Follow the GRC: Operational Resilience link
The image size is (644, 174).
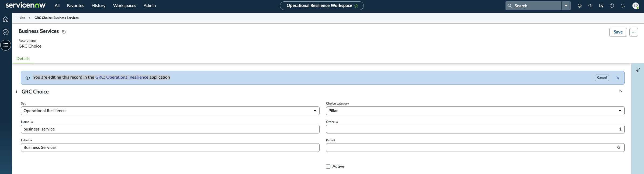(x=122, y=77)
